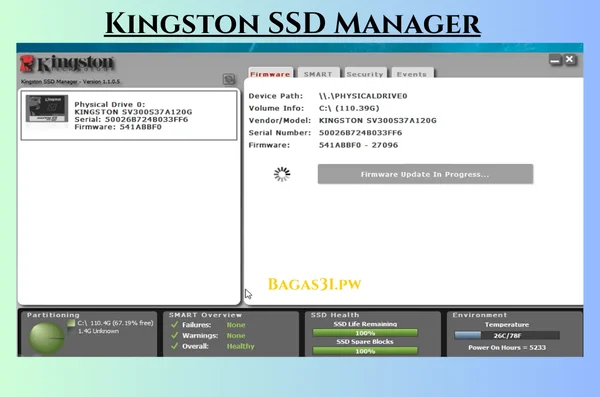This screenshot has width=600, height=397.
Task: Click the SSD Spare Blocks progress bar
Action: coord(365,351)
